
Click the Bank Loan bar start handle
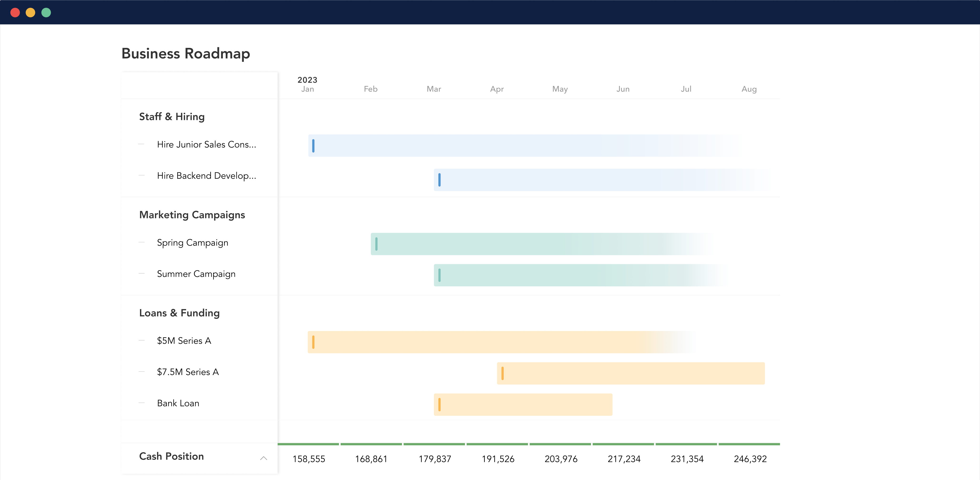439,404
